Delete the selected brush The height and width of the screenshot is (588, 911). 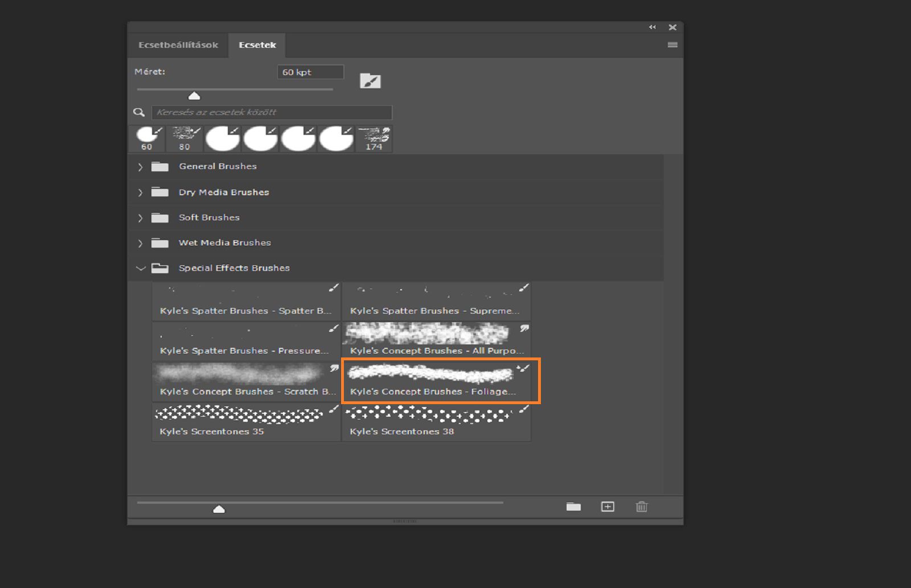tap(642, 507)
